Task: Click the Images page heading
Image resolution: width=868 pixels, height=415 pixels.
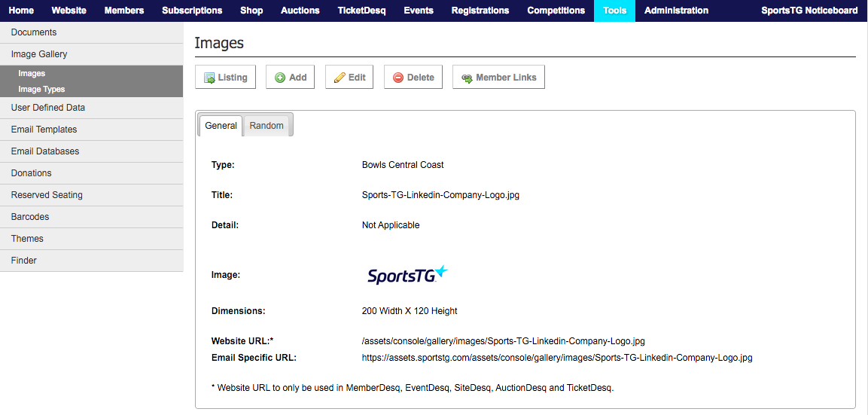Action: pyautogui.click(x=219, y=43)
